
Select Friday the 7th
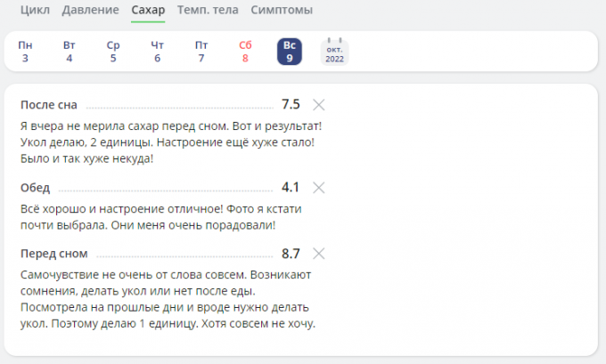click(201, 52)
